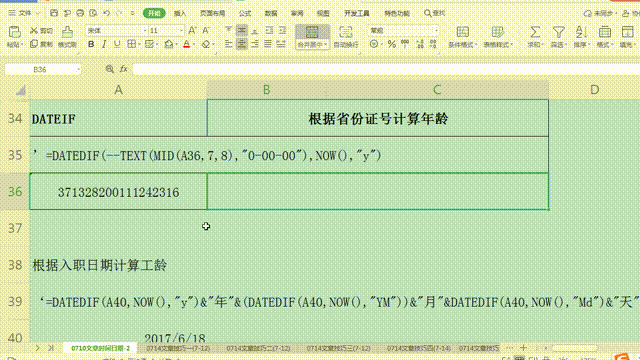Click the fx insert function button
This screenshot has width=640, height=360.
(x=124, y=69)
